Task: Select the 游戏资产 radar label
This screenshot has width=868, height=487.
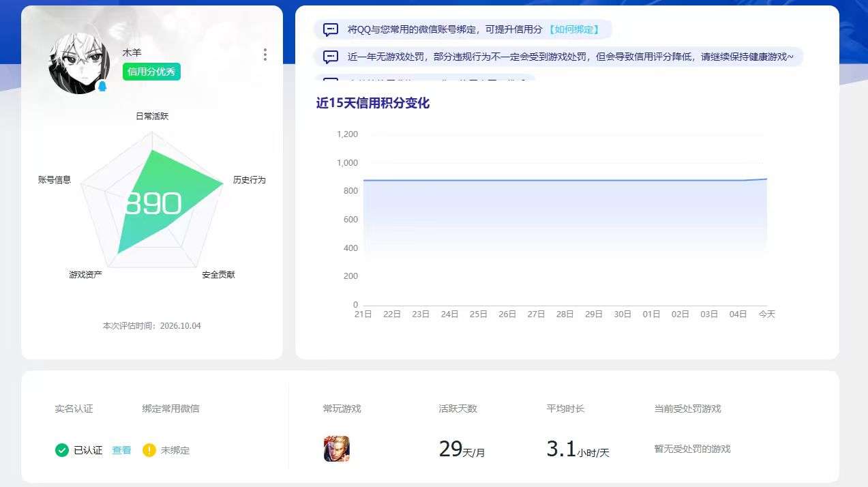Action: tap(85, 275)
